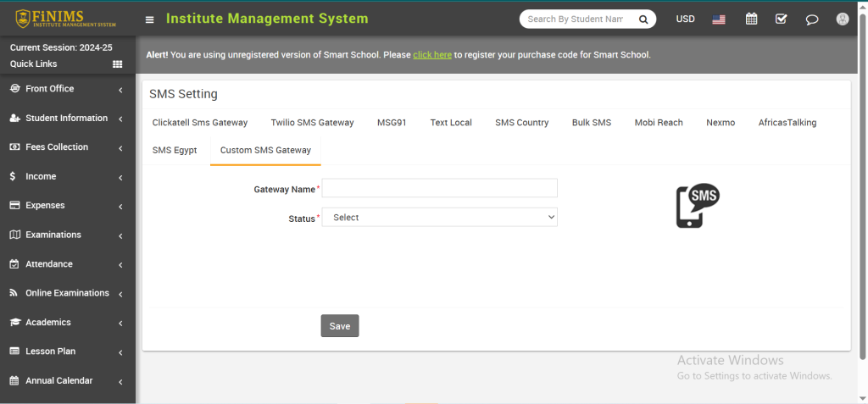
Task: Expand the Student Information menu
Action: pos(68,119)
